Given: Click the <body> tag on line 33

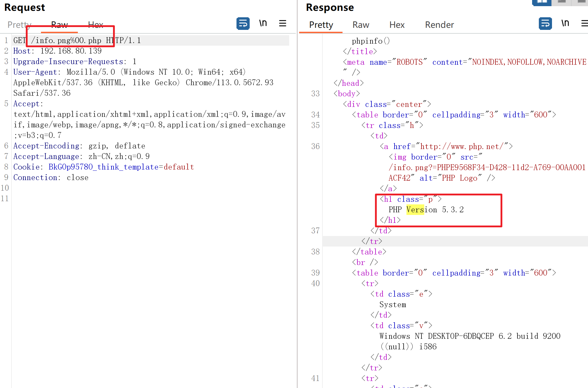Looking at the screenshot, I should coord(347,94).
